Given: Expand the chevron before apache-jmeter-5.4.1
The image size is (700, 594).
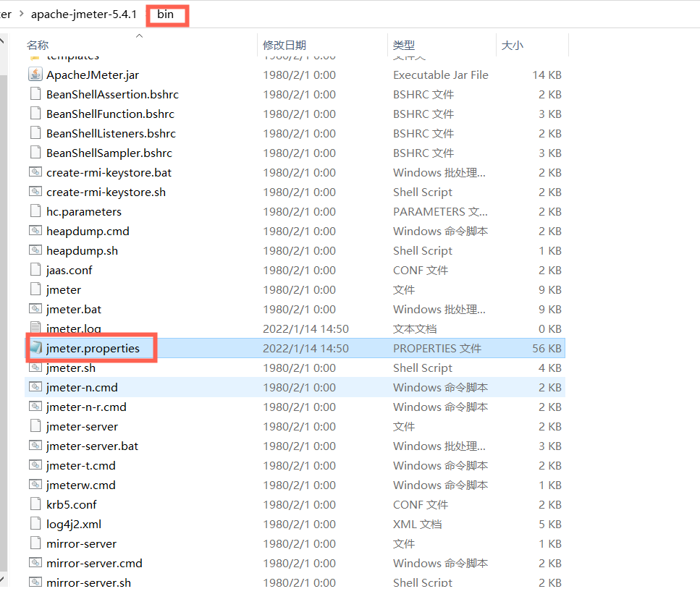Looking at the screenshot, I should point(22,14).
